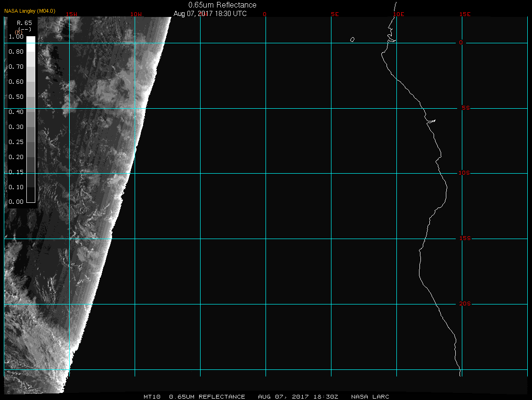The width and height of the screenshot is (532, 400).
Task: Select the Aug 07, 2017 18:30 UTC timestamp
Action: point(210,14)
